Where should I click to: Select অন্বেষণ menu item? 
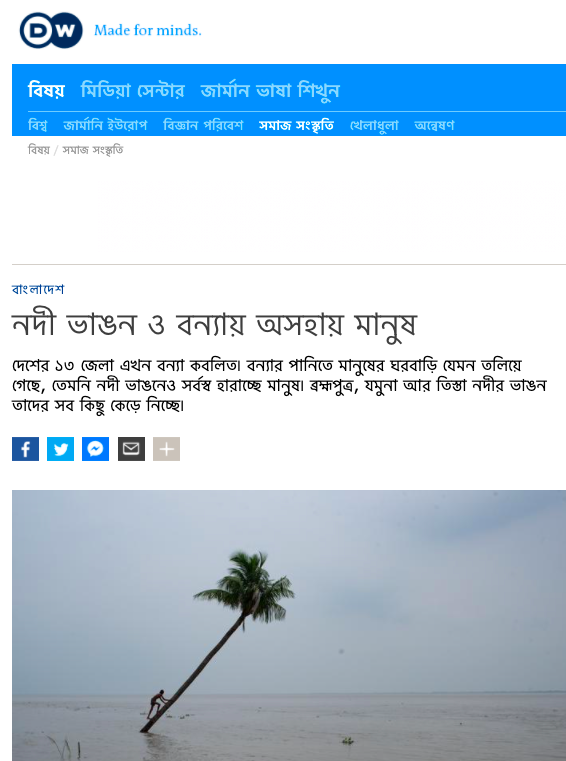point(434,125)
